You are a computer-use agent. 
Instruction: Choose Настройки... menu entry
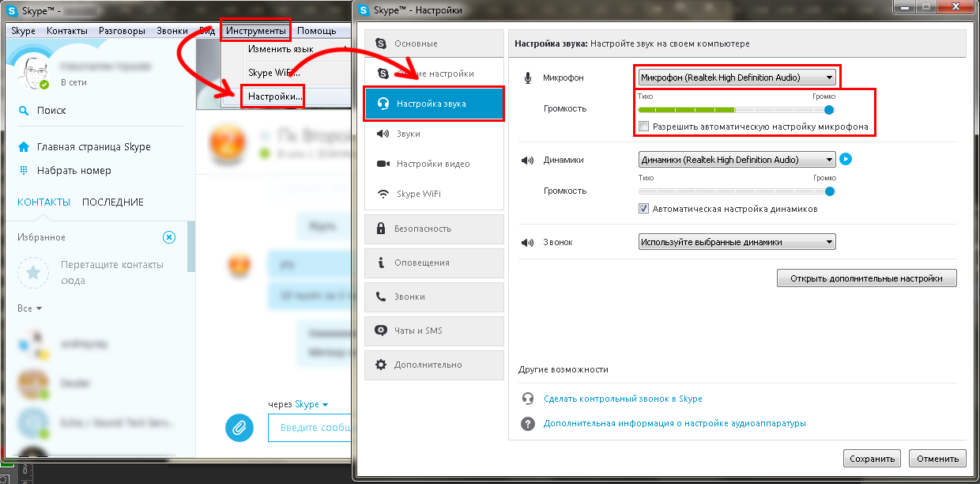coord(275,96)
